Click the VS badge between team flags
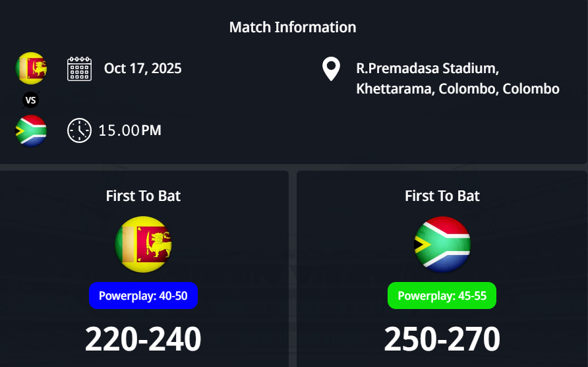 pyautogui.click(x=31, y=100)
